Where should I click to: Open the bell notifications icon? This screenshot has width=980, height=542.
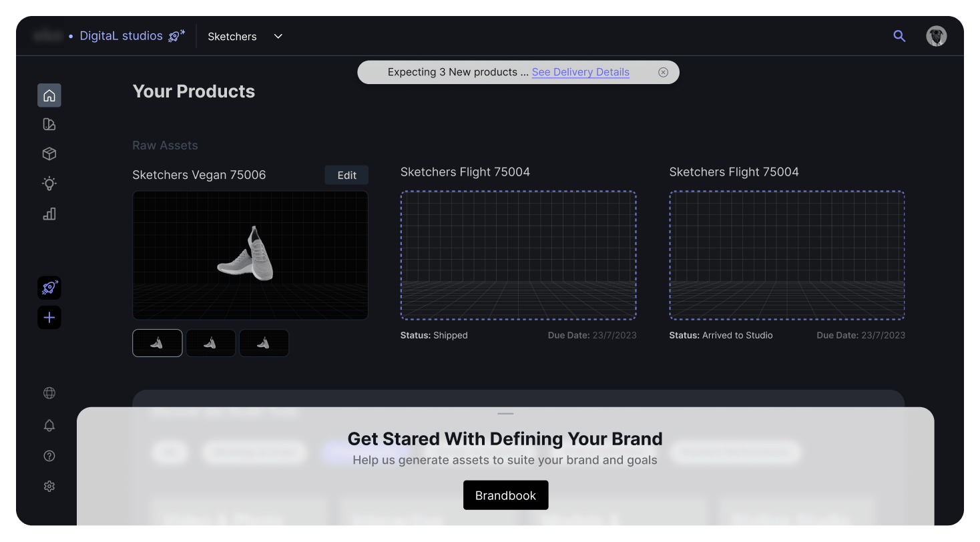click(x=49, y=425)
